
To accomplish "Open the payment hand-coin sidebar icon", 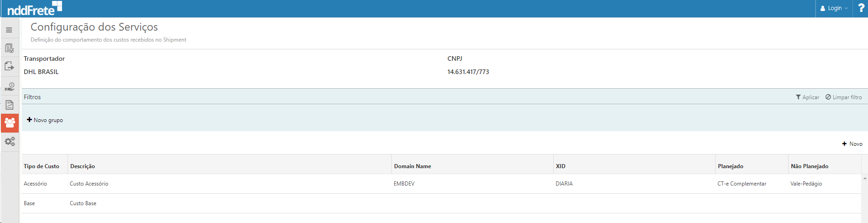I will [x=9, y=86].
